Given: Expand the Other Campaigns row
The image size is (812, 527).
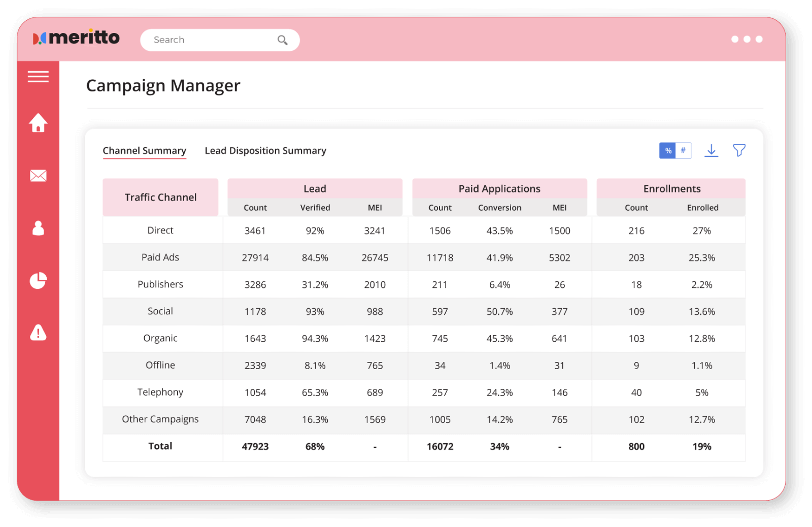Looking at the screenshot, I should [x=160, y=419].
